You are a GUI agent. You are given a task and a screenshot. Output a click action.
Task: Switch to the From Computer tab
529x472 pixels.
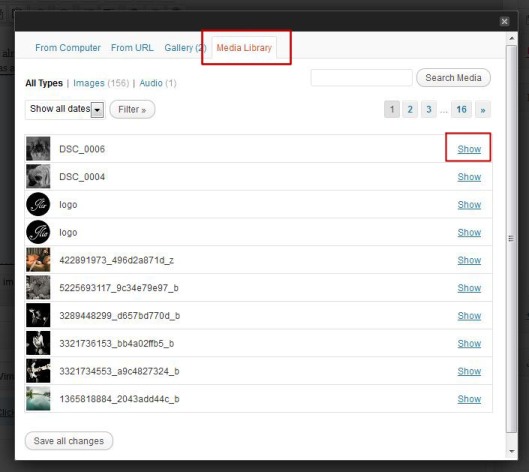[68, 48]
